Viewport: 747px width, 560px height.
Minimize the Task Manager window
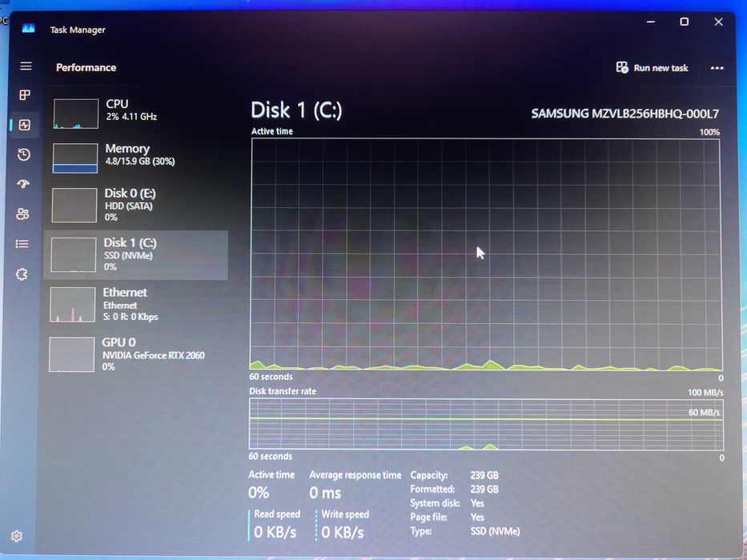coord(651,22)
